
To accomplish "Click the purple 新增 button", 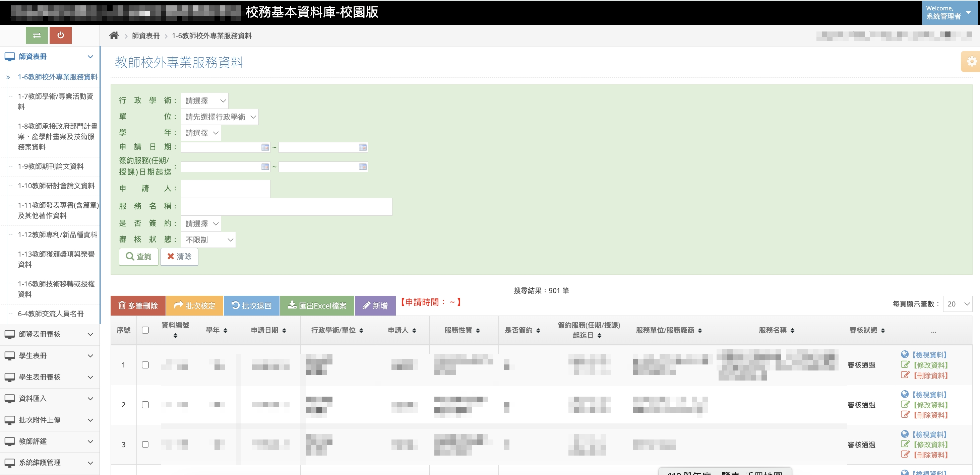I will tap(375, 306).
